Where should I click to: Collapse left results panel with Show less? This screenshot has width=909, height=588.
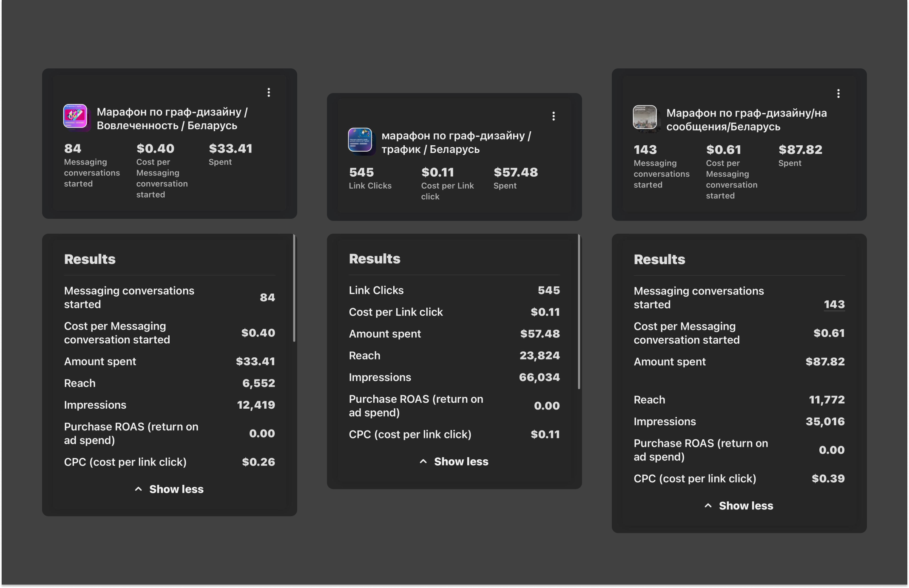[x=176, y=489]
